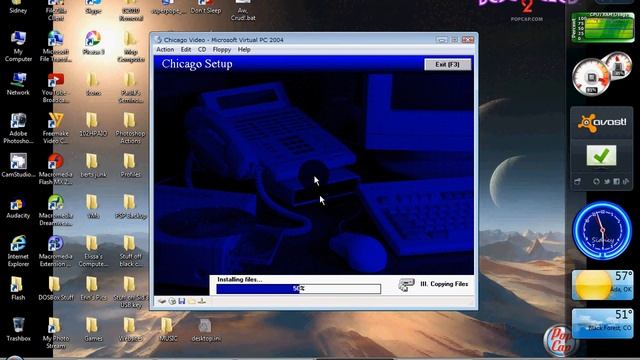This screenshot has width=640, height=360.
Task: Click the network adapter status icon in Virtual PC
Action: click(202, 301)
